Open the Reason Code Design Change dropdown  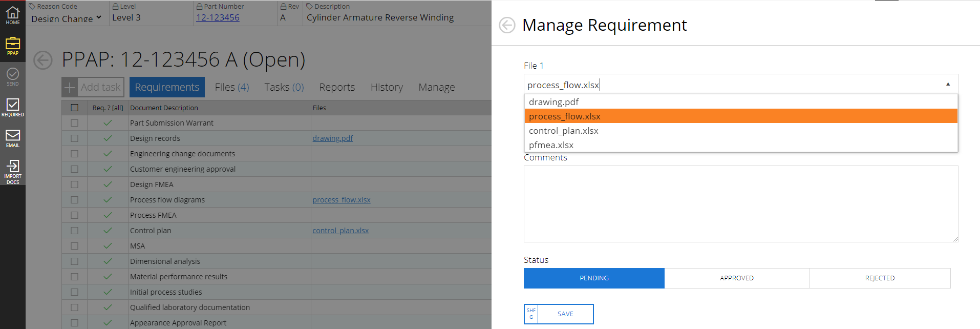(x=67, y=18)
